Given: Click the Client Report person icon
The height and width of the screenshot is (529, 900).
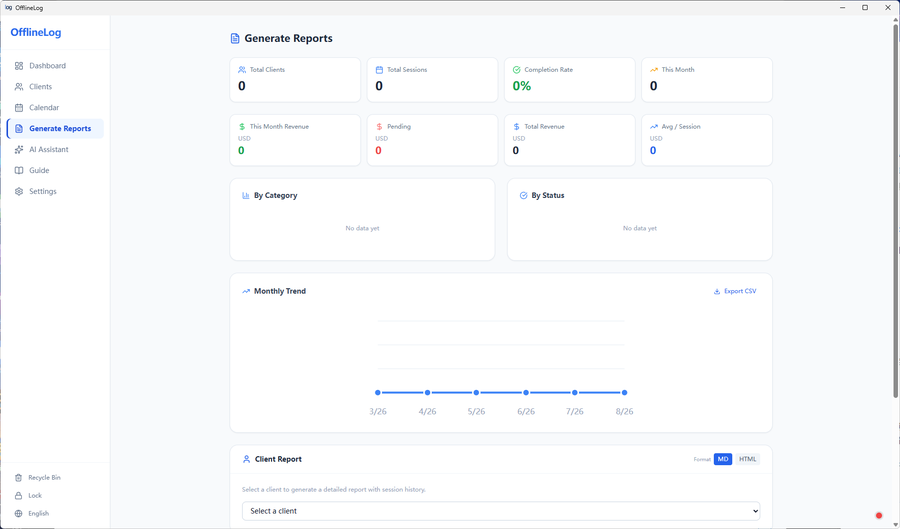Looking at the screenshot, I should (246, 459).
